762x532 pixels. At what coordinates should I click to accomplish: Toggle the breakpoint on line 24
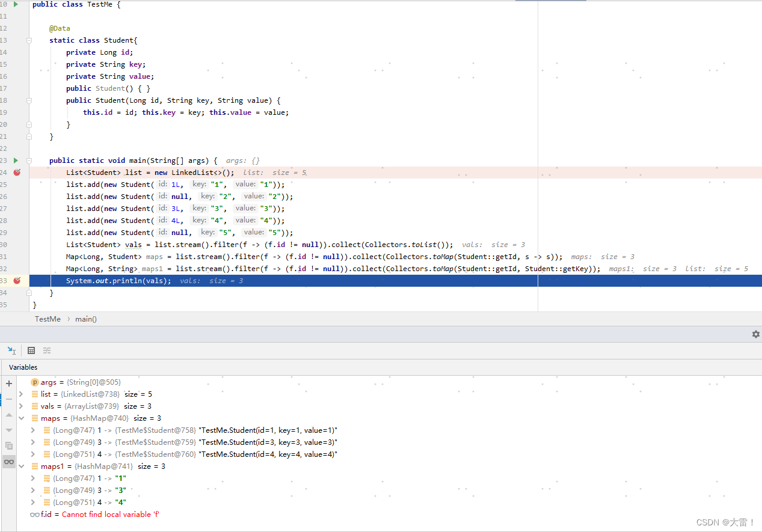17,173
